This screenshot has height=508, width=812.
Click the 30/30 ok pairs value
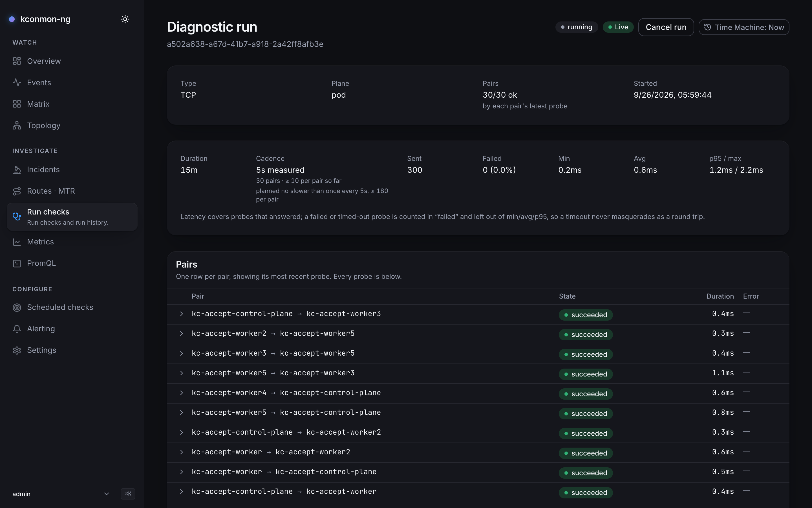click(500, 95)
